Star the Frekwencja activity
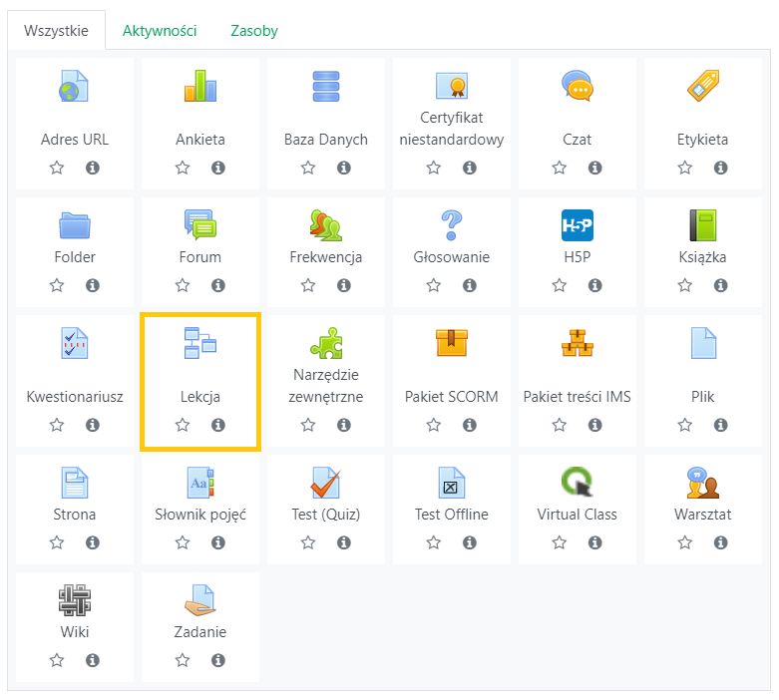The image size is (779, 700). 308,285
